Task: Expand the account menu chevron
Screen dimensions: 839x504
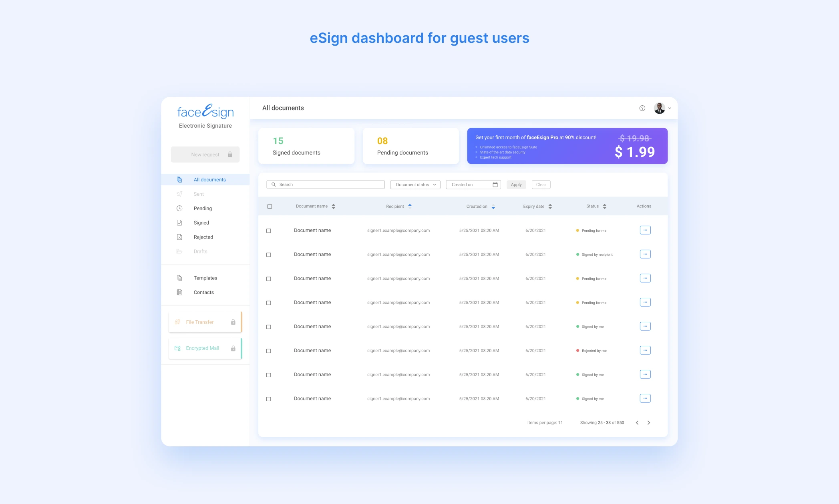Action: coord(670,108)
